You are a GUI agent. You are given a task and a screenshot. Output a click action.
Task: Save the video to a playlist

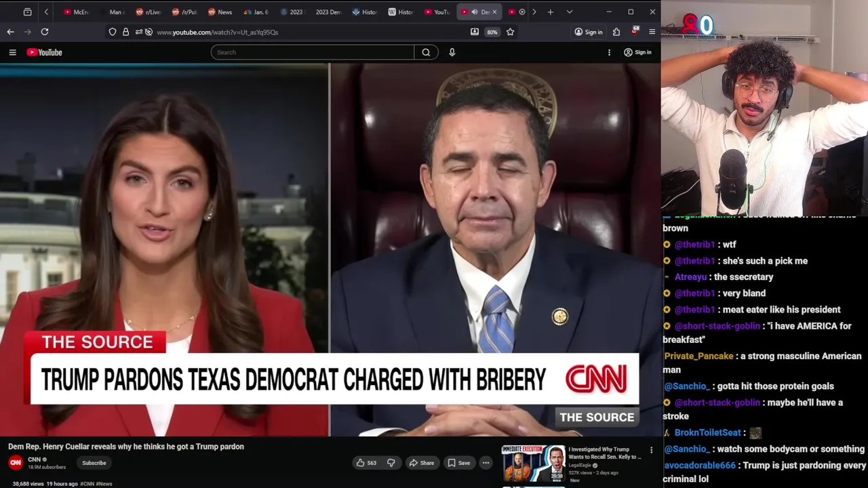[459, 463]
